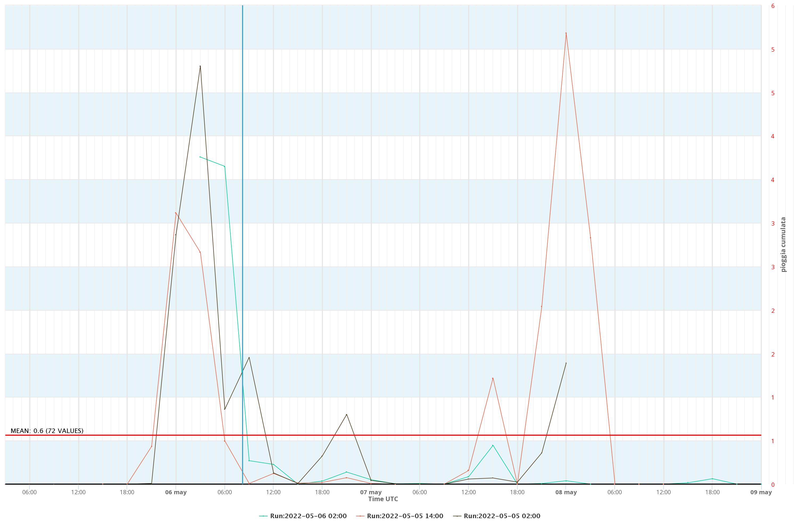This screenshot has height=532, width=798.
Task: Click the 09 may axis label
Action: pos(761,492)
